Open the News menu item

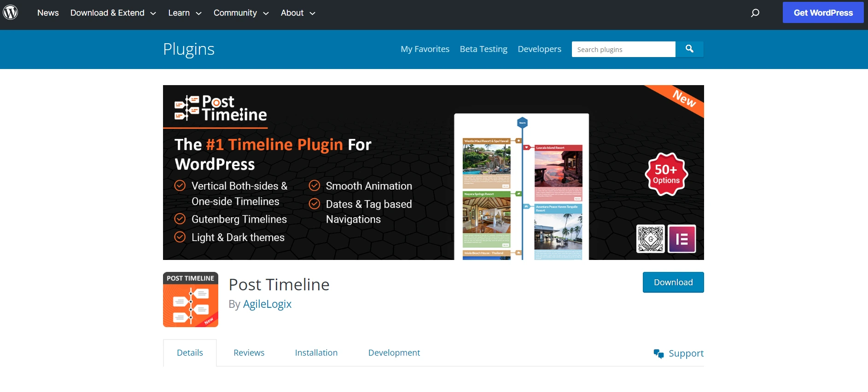pyautogui.click(x=48, y=13)
